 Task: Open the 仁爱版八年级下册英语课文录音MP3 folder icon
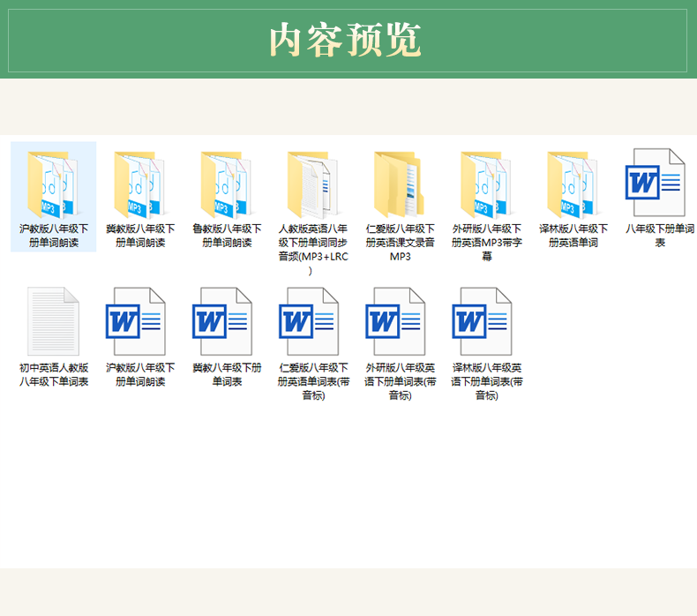(399, 184)
